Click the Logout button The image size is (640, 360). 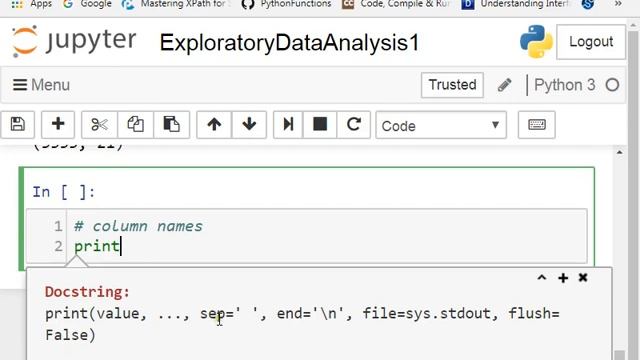coord(591,42)
